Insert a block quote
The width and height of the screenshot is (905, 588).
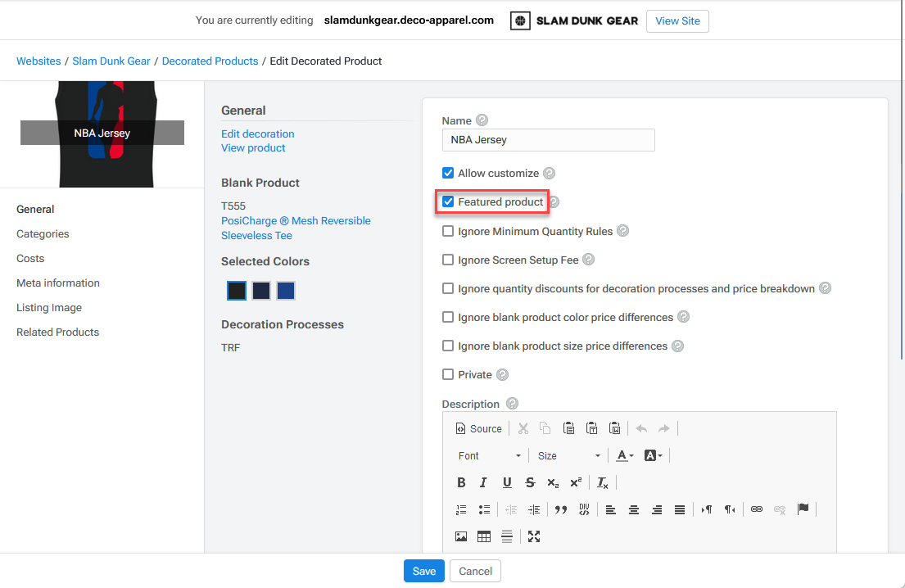coord(561,509)
